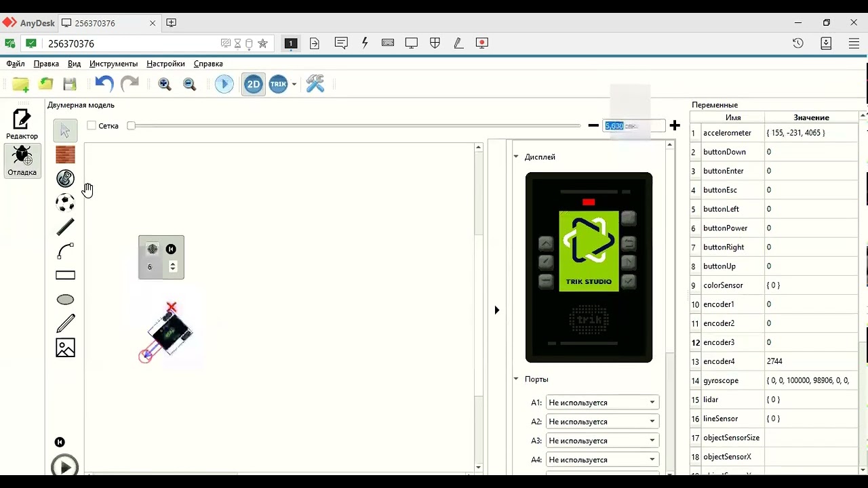Viewport: 868px width, 488px height.
Task: Click the TRIK display screen preview
Action: click(x=589, y=251)
